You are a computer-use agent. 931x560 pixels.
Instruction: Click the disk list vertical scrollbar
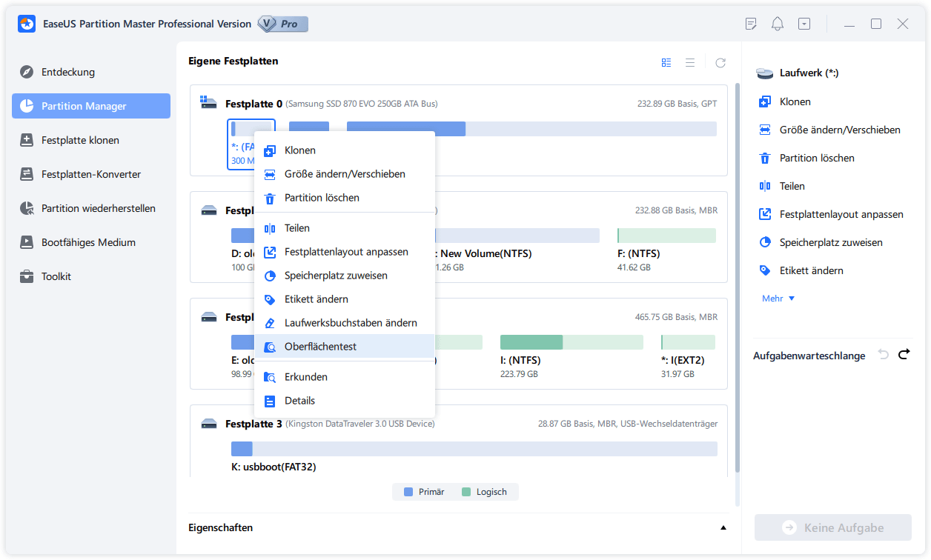pyautogui.click(x=737, y=278)
